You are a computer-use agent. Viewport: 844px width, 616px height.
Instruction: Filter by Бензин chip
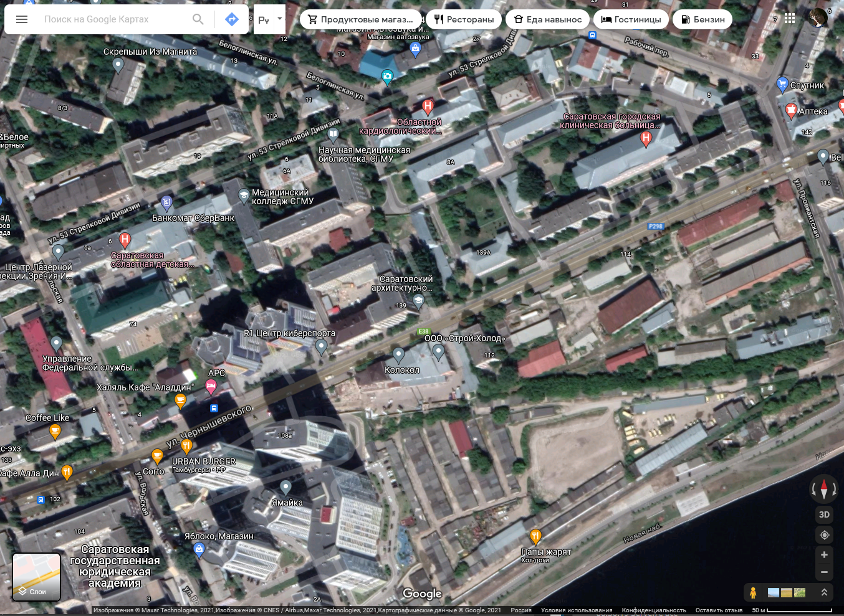point(703,19)
